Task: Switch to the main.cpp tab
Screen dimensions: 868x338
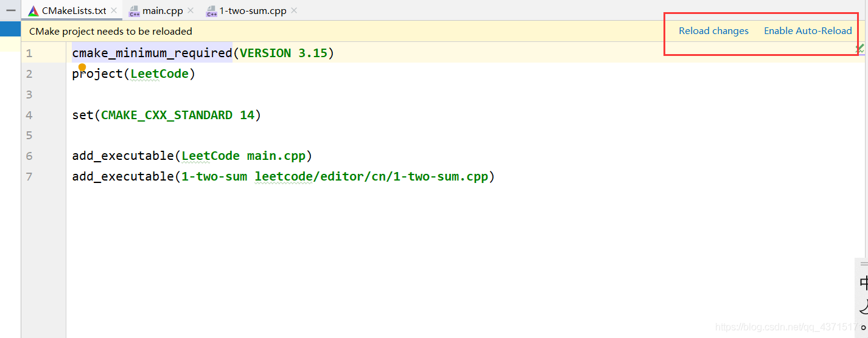Action: coord(163,11)
